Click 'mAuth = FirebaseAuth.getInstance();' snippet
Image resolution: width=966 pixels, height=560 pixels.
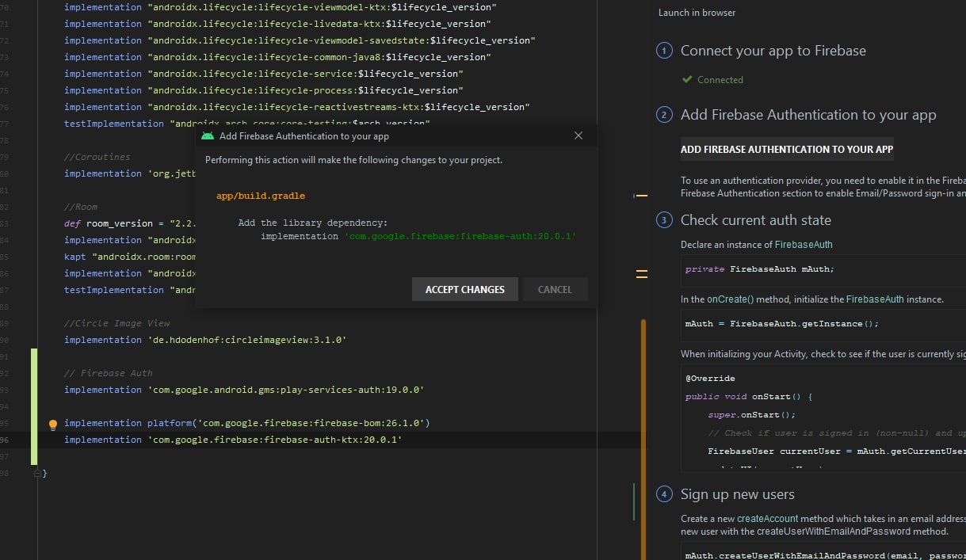782,324
